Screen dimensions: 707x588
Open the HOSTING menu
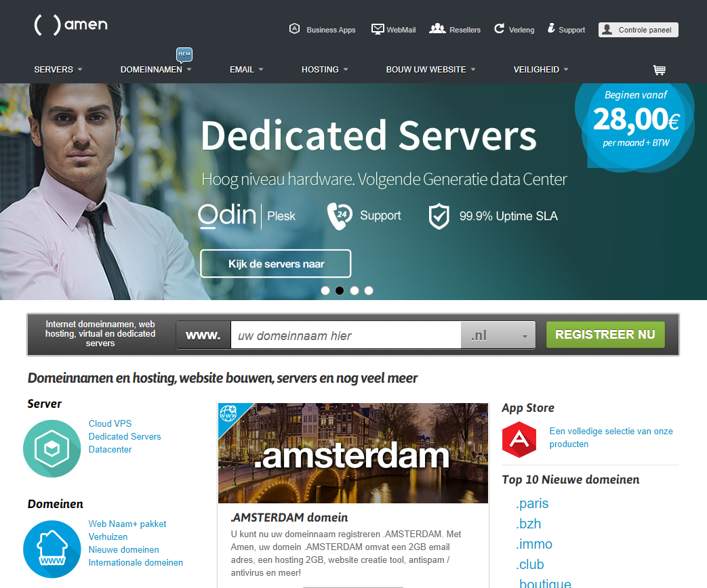tap(320, 69)
